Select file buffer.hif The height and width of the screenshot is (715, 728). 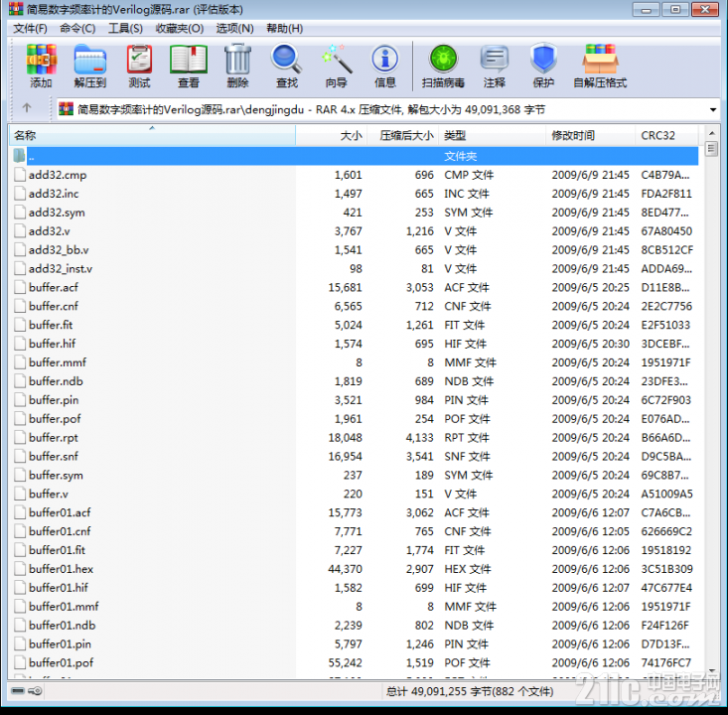pyautogui.click(x=354, y=344)
